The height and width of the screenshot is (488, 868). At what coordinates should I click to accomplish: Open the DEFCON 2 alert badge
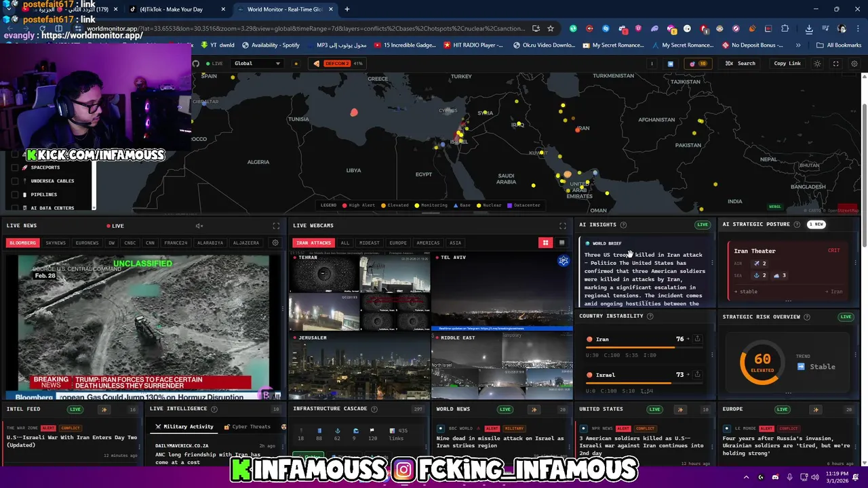pos(338,64)
